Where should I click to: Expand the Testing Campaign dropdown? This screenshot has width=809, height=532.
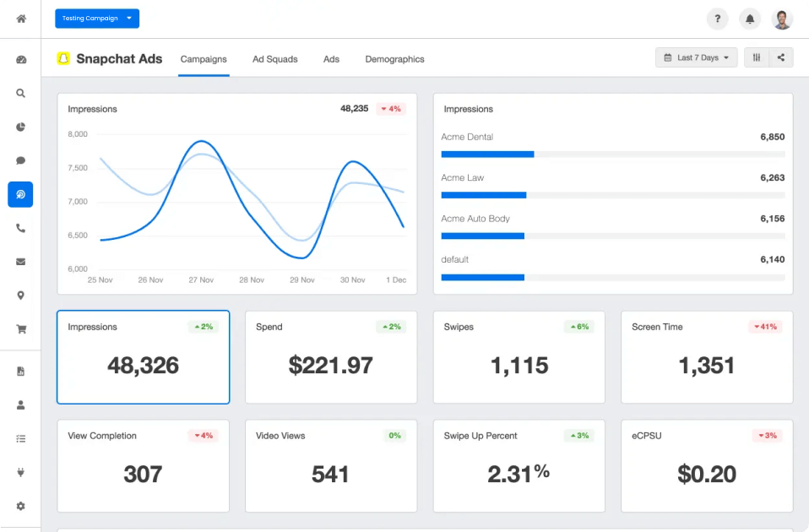(x=97, y=19)
